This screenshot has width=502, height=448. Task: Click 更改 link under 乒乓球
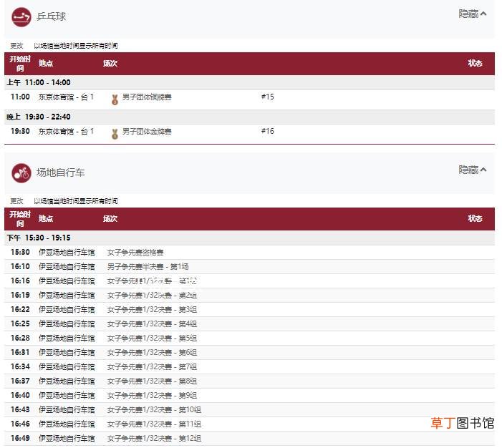[x=16, y=46]
